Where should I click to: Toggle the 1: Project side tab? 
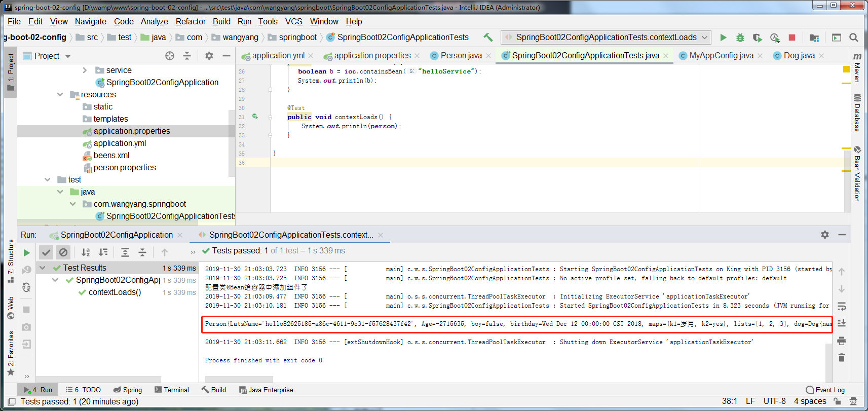tap(11, 72)
